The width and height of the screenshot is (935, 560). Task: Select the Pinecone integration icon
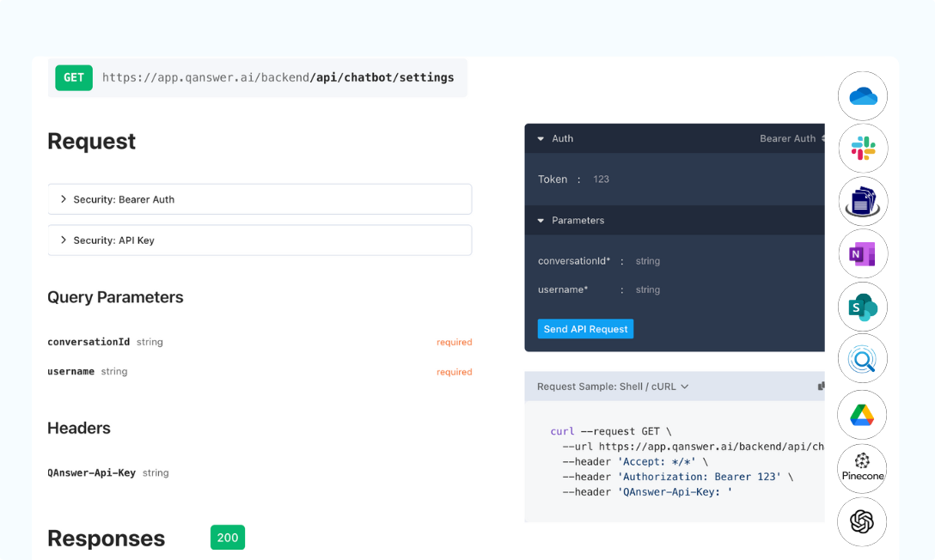pos(862,468)
